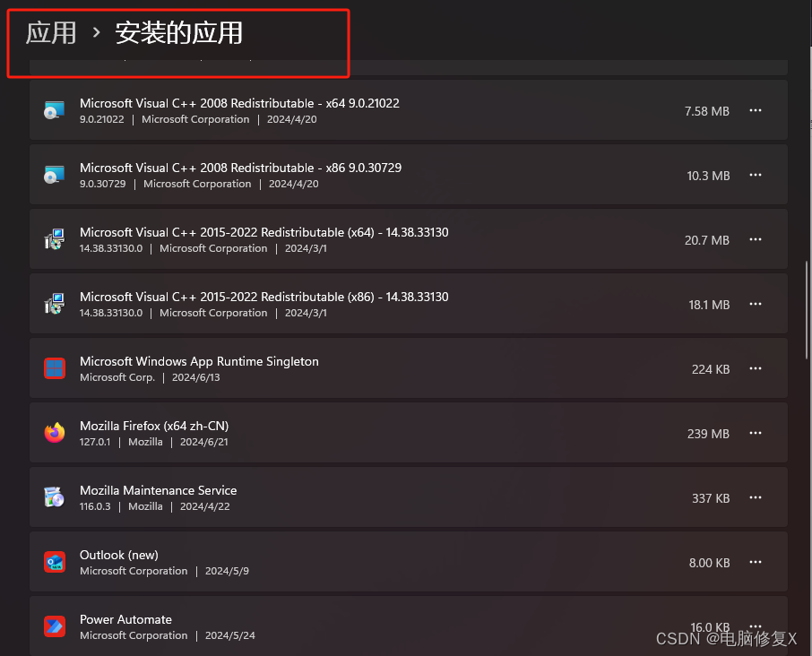This screenshot has width=812, height=656.
Task: Open more options for Mozilla Maintenance Service
Action: click(x=756, y=497)
